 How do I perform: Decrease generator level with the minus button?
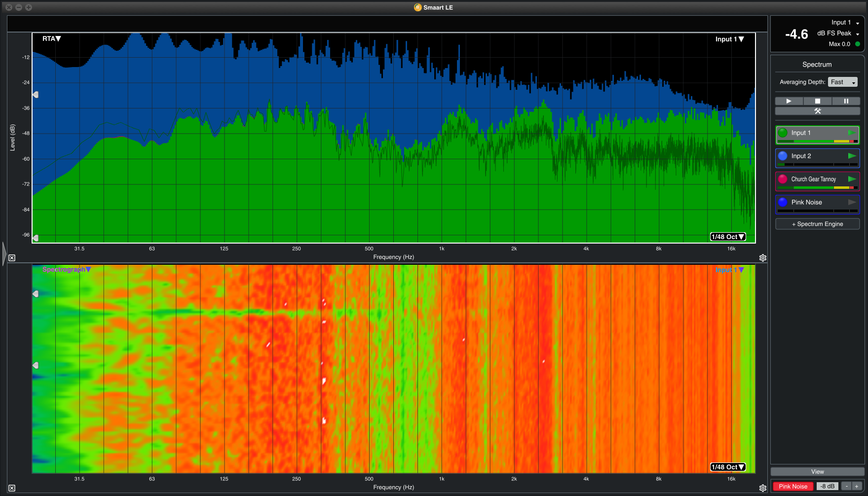tap(846, 486)
